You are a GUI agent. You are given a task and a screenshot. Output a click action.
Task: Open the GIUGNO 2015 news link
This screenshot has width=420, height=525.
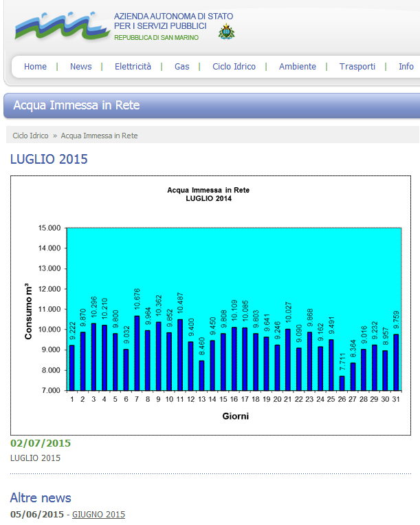(98, 514)
